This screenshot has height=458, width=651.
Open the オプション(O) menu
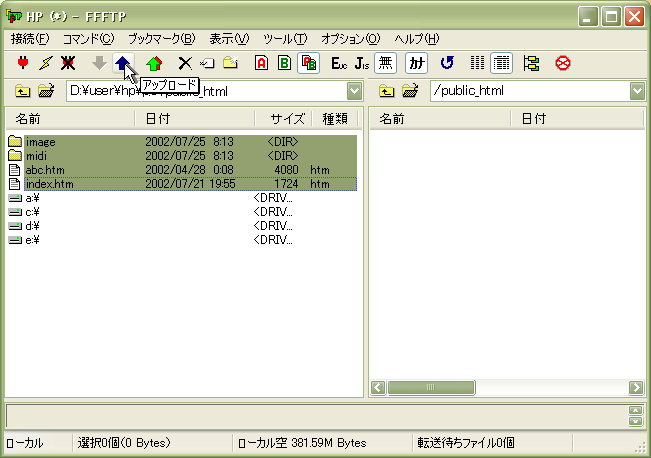pyautogui.click(x=350, y=39)
